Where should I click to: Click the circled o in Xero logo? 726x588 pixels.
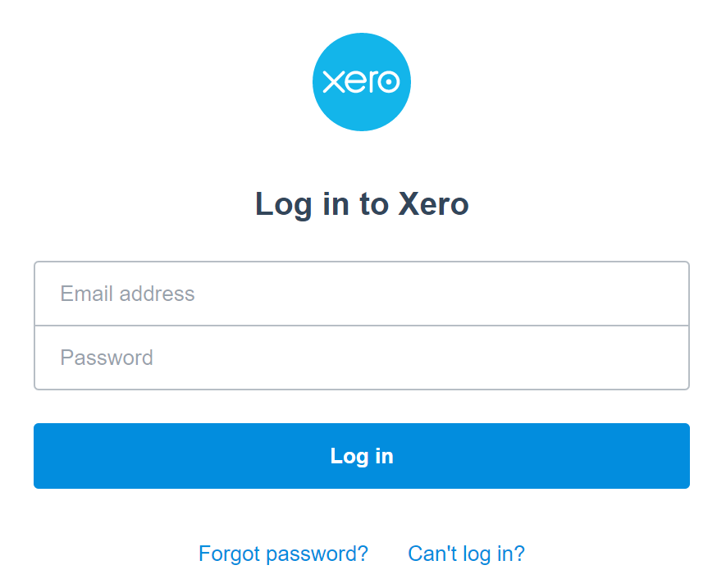[387, 82]
